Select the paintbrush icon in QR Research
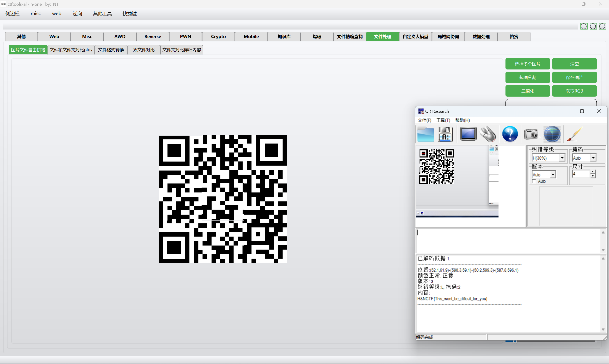 (575, 134)
